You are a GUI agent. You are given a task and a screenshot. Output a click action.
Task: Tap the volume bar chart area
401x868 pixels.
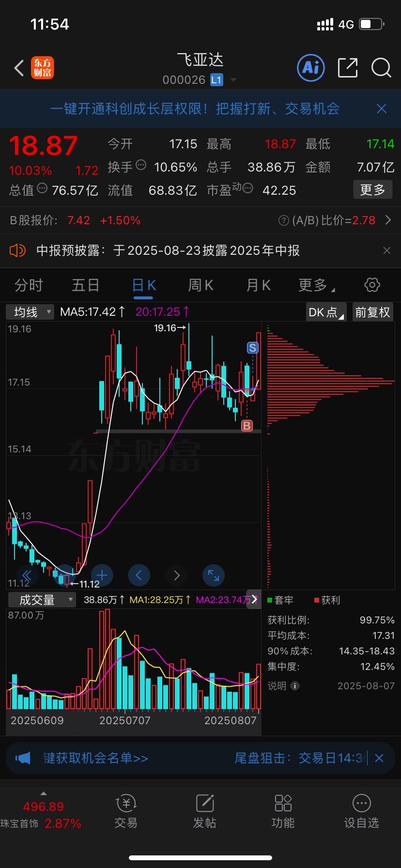click(x=134, y=659)
